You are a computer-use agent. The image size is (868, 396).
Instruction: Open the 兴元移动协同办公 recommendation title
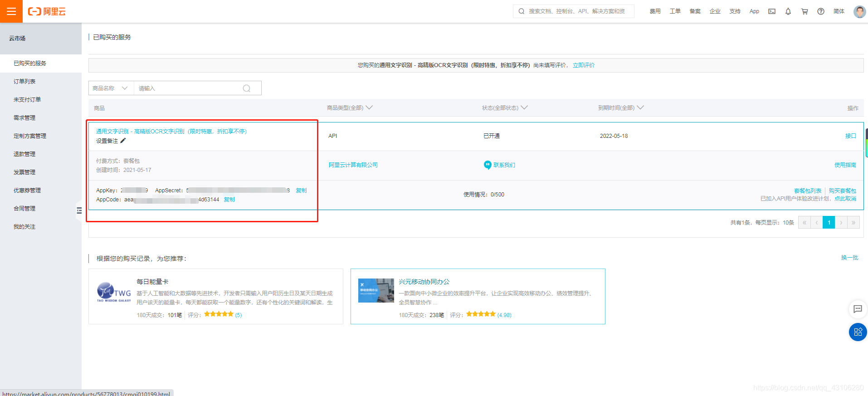pos(424,282)
